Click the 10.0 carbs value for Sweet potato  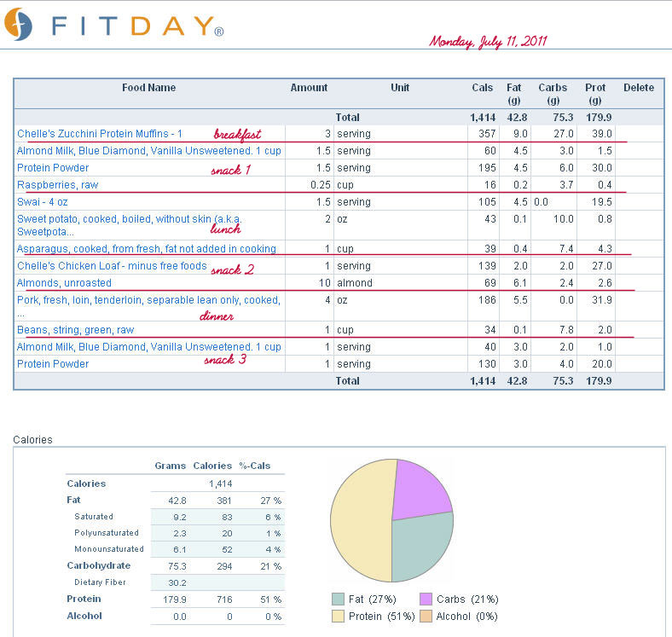click(563, 219)
